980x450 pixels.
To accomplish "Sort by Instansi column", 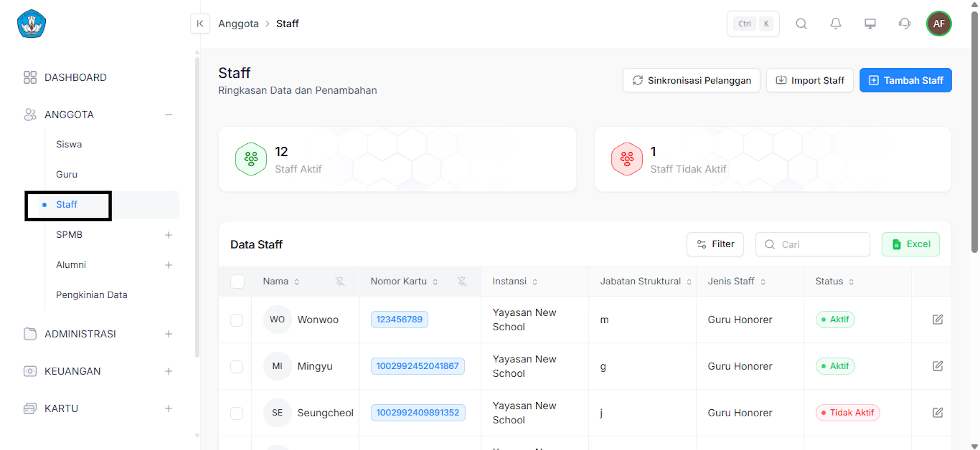I will point(535,282).
